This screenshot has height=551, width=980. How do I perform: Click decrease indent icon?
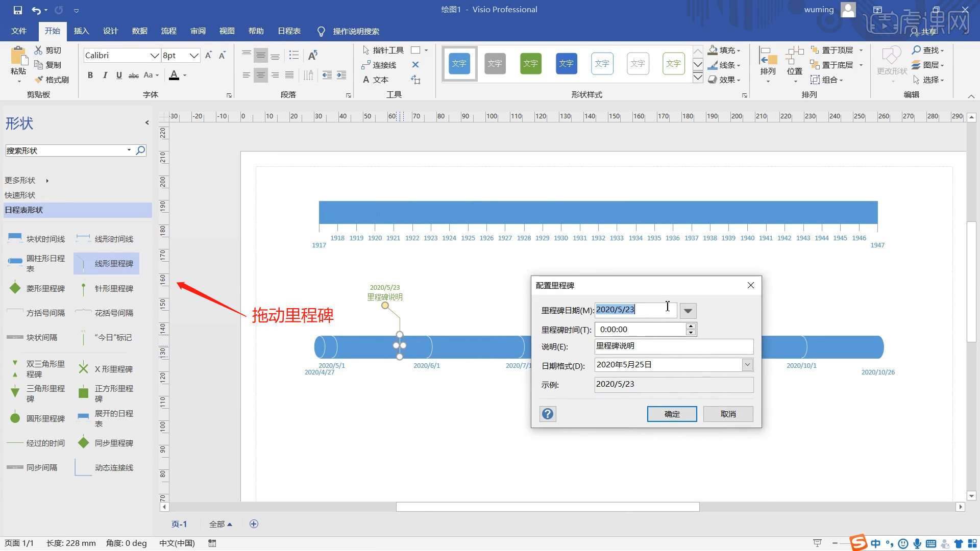click(x=327, y=75)
